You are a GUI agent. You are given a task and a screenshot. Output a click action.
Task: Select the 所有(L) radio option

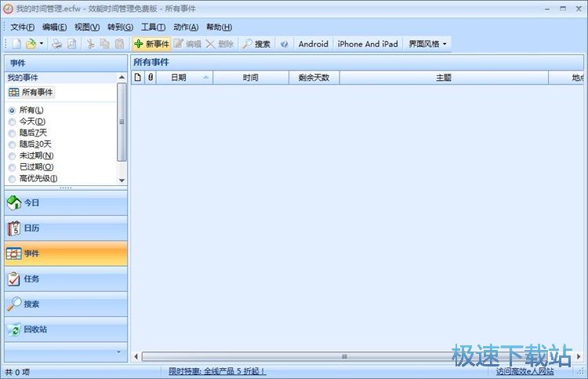click(x=26, y=111)
